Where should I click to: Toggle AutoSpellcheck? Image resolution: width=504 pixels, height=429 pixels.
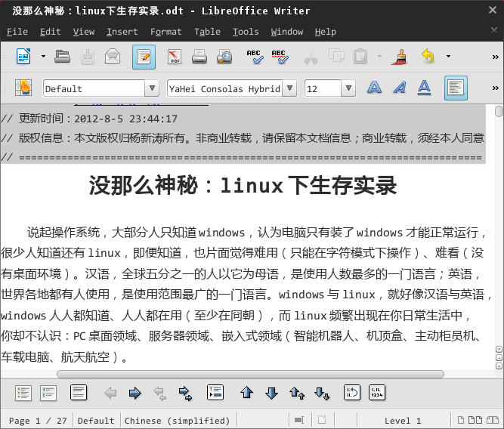click(x=280, y=57)
